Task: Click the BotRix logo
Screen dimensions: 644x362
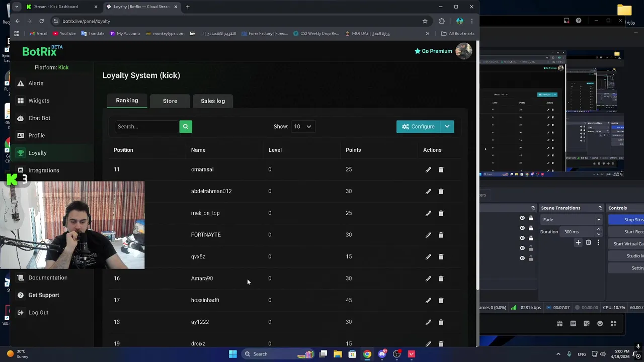Action: tap(42, 51)
